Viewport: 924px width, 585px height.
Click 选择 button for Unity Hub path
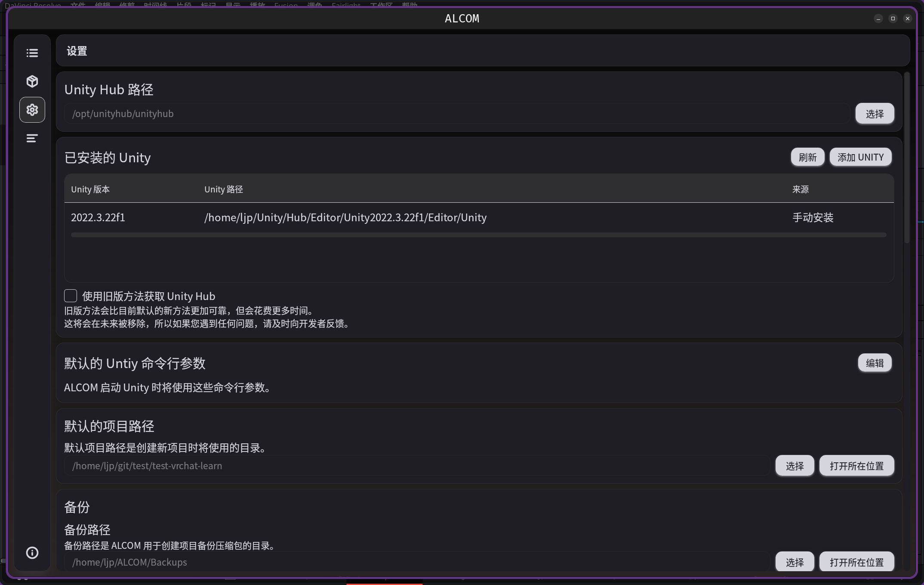[875, 114]
